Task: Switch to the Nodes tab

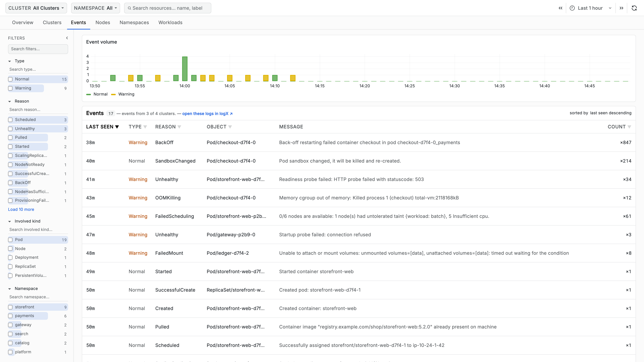Action: [x=103, y=22]
